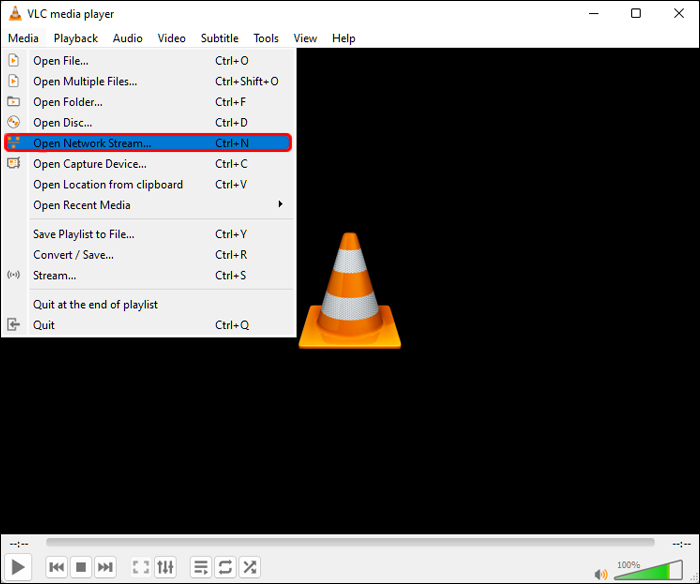Open the Tools menu
The image size is (700, 584).
click(266, 38)
